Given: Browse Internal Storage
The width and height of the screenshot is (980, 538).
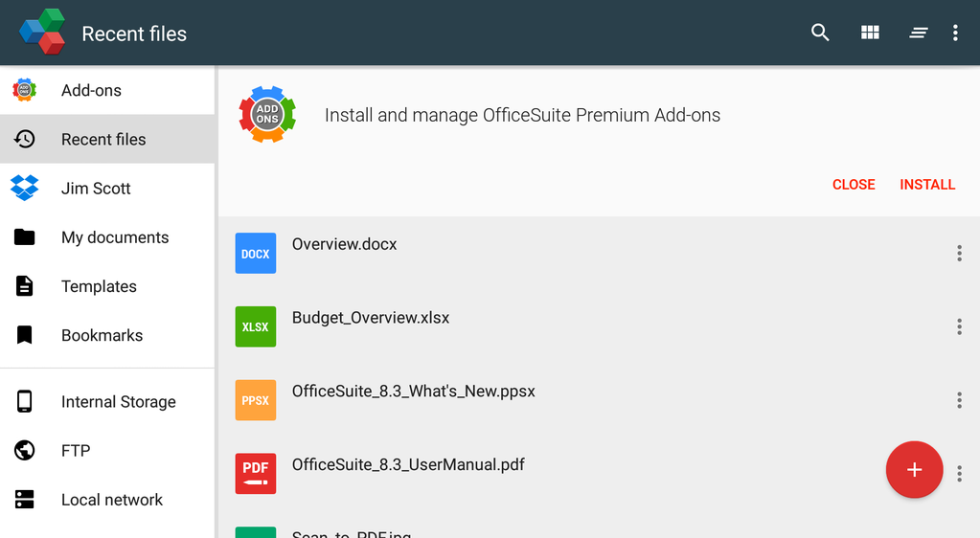Looking at the screenshot, I should [x=107, y=401].
